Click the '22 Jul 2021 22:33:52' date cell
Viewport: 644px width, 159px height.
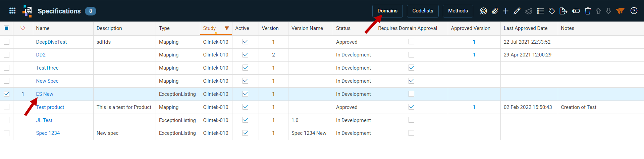pos(527,42)
